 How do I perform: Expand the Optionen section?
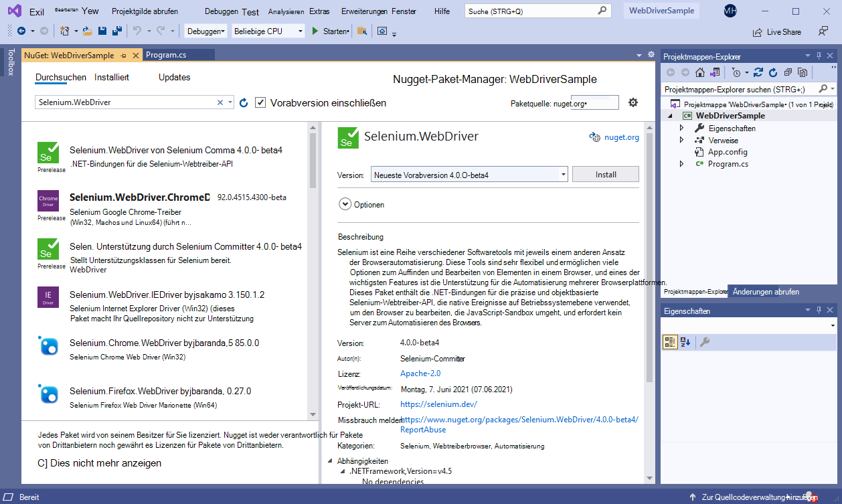pos(345,204)
